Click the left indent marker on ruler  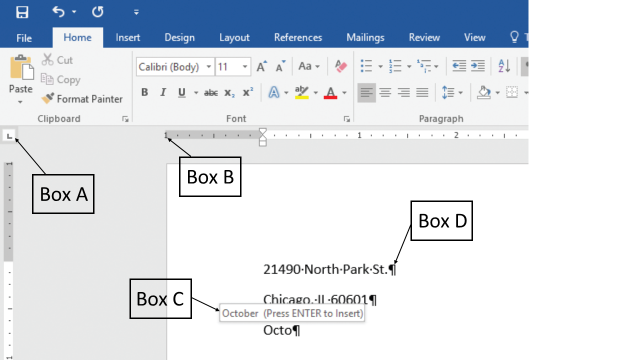point(263,142)
